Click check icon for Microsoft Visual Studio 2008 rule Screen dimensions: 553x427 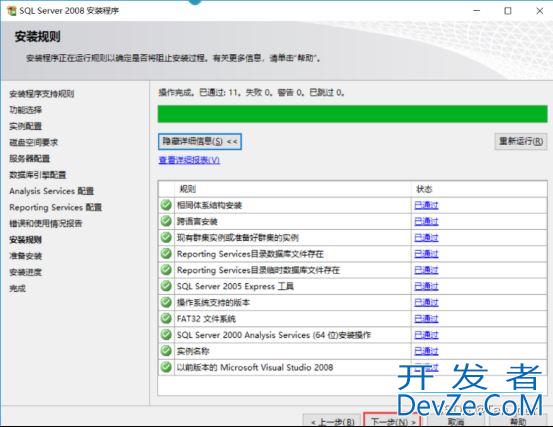(166, 367)
